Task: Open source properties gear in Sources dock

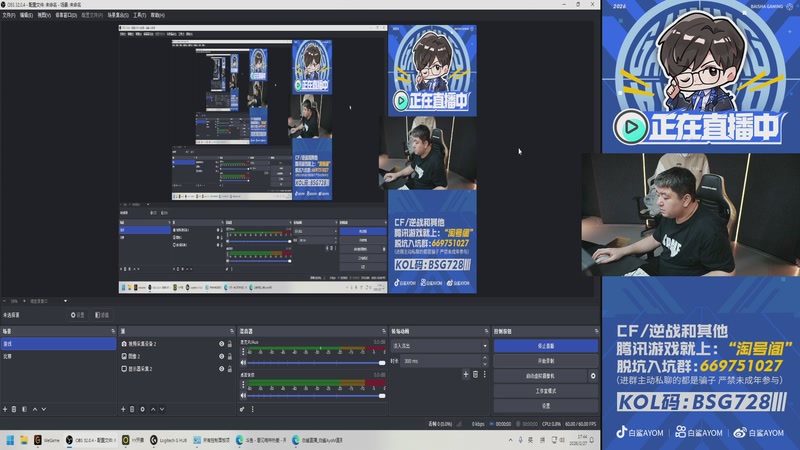Action: (x=142, y=409)
